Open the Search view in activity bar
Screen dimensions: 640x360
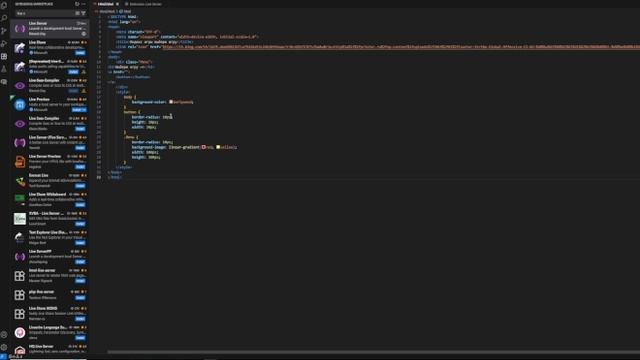coord(4,18)
